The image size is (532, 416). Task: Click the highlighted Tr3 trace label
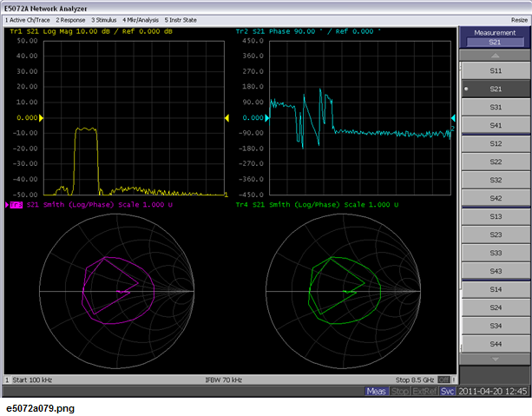16,205
